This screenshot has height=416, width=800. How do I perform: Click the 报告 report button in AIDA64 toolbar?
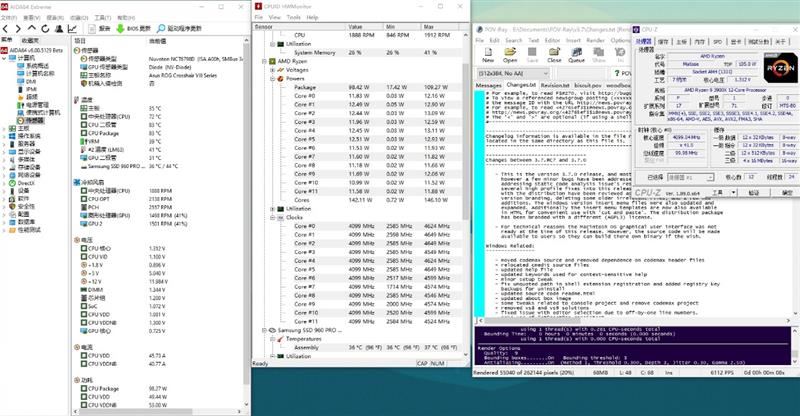point(99,29)
